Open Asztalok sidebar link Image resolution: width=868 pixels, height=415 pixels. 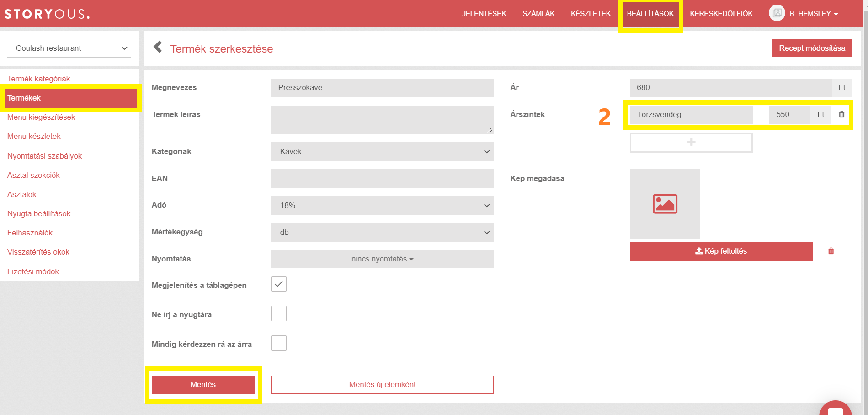(22, 194)
